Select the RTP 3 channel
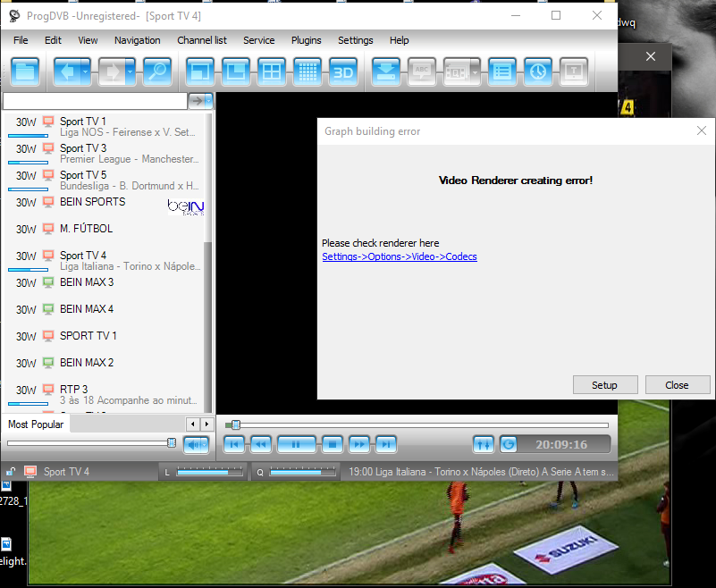716x588 pixels. click(x=104, y=395)
